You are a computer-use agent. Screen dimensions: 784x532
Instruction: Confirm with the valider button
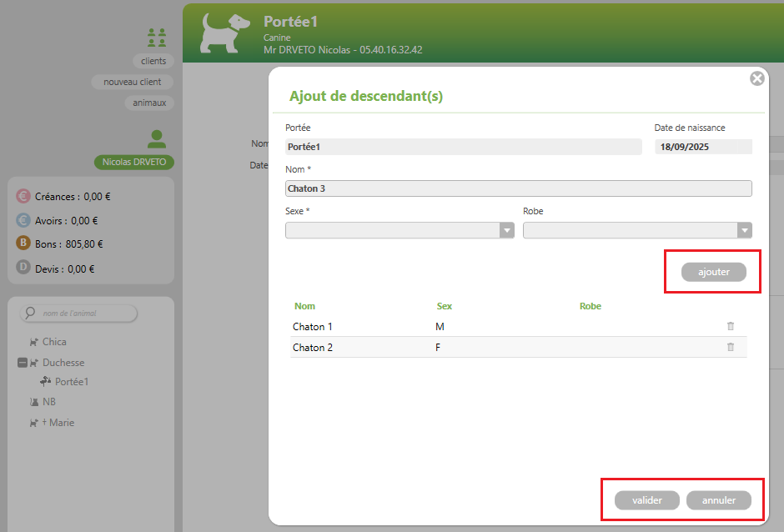[x=647, y=500]
